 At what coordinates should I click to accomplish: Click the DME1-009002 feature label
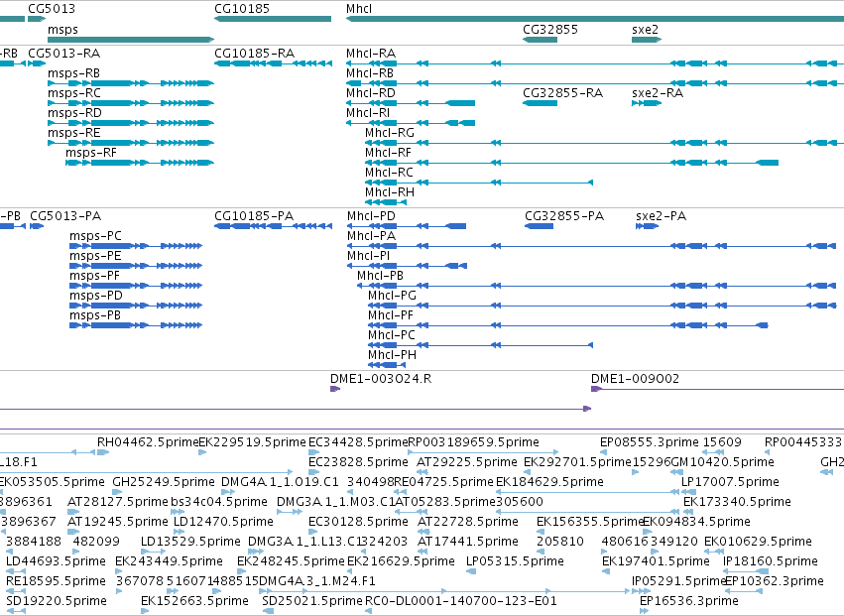(635, 379)
